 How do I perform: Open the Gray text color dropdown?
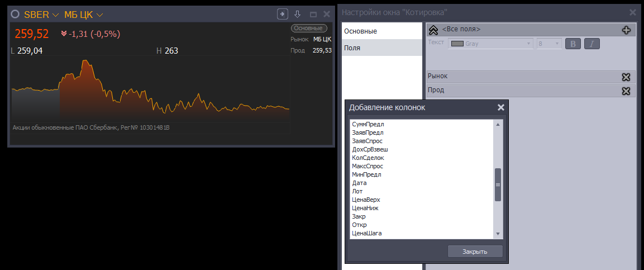490,44
